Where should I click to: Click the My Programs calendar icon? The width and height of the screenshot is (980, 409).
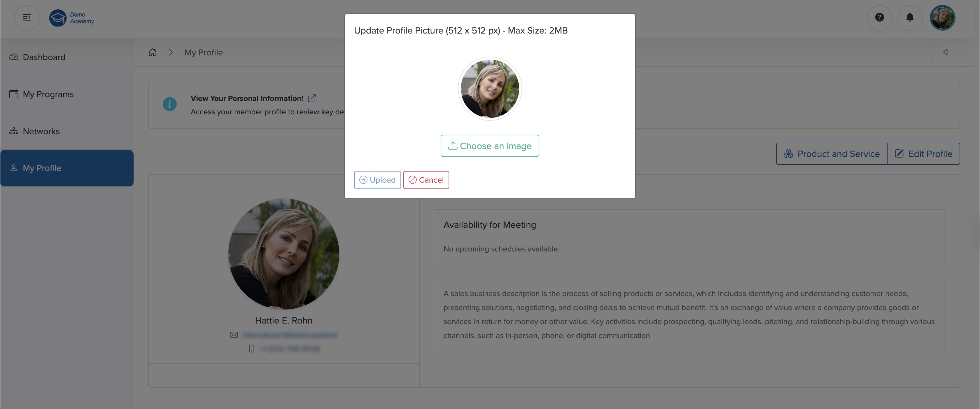[x=13, y=94]
